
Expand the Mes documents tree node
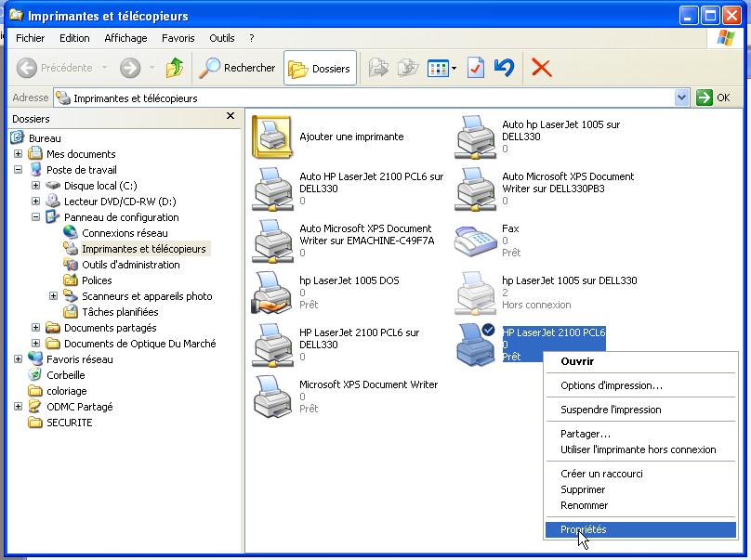(19, 154)
